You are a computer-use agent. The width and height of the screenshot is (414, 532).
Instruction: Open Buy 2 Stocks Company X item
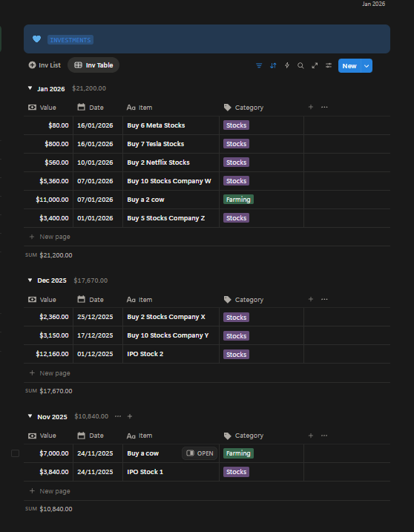(166, 317)
